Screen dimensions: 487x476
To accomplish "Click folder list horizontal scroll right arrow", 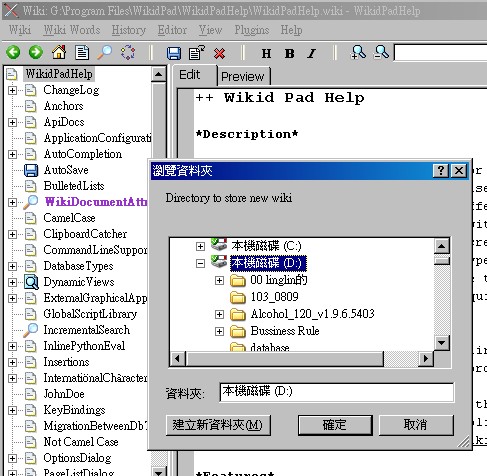I will pyautogui.click(x=426, y=359).
